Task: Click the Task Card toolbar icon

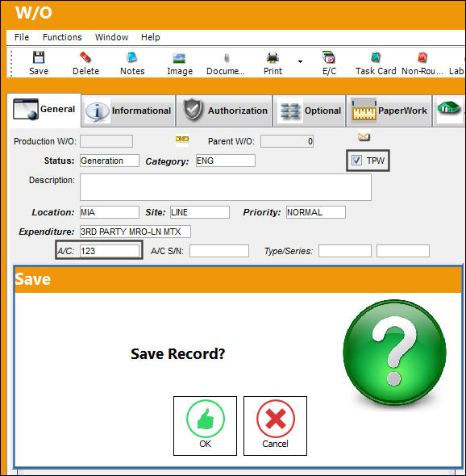Action: (x=376, y=57)
